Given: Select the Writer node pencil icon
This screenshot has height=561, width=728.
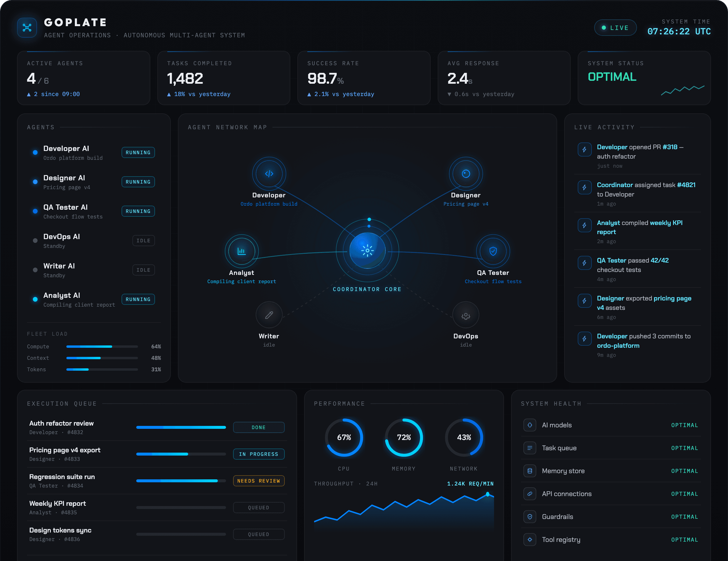Looking at the screenshot, I should [x=269, y=315].
